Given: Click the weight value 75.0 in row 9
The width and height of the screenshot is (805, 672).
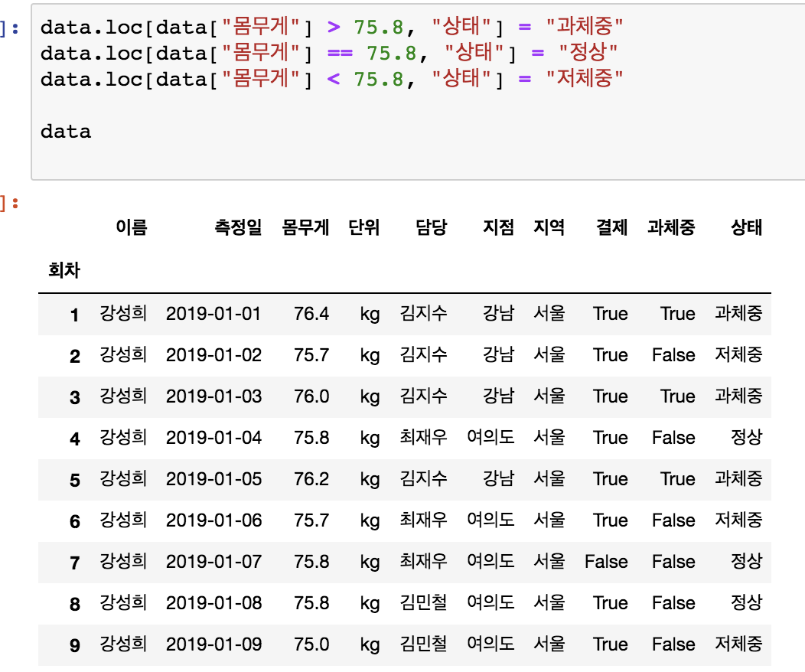Looking at the screenshot, I should [x=311, y=644].
